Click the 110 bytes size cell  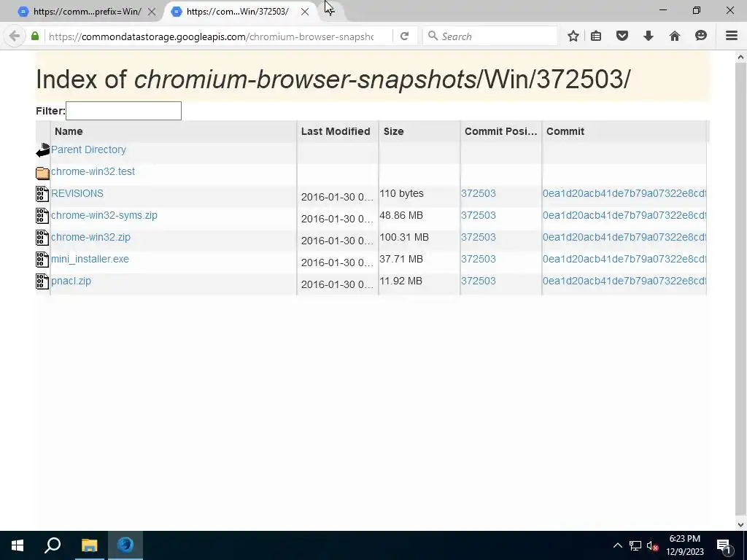pyautogui.click(x=402, y=193)
